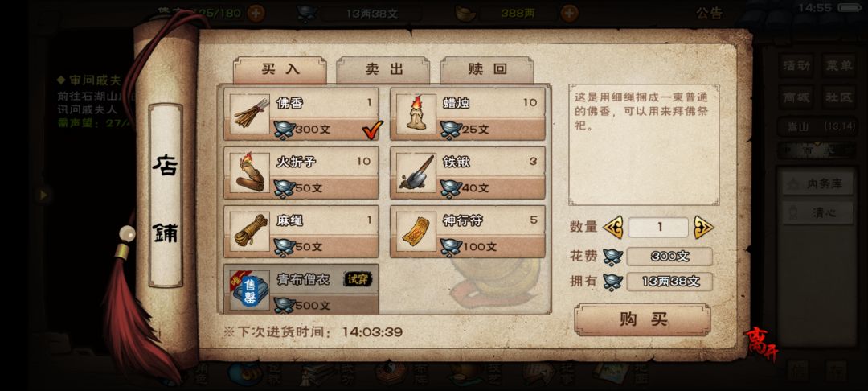Add gold with plus beside 388两
Screen dimensions: 868x391
tap(570, 14)
